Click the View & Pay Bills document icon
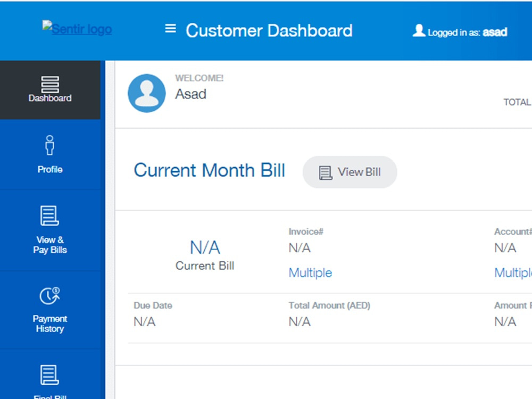 click(x=49, y=215)
